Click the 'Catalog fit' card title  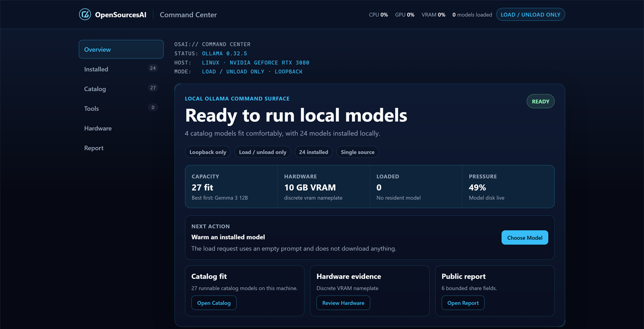pos(209,277)
